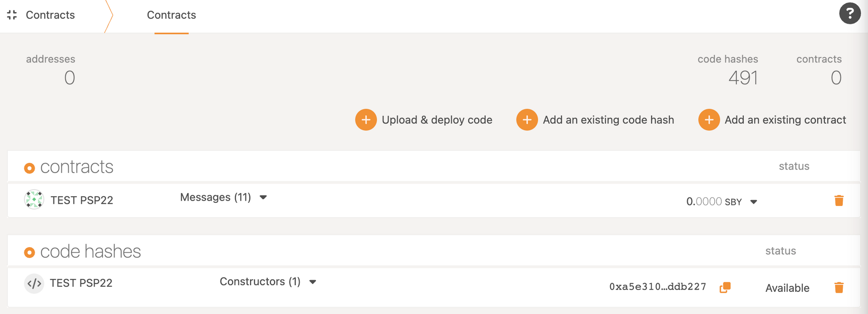Click the code hash brackets icon
868x314 pixels.
click(34, 284)
